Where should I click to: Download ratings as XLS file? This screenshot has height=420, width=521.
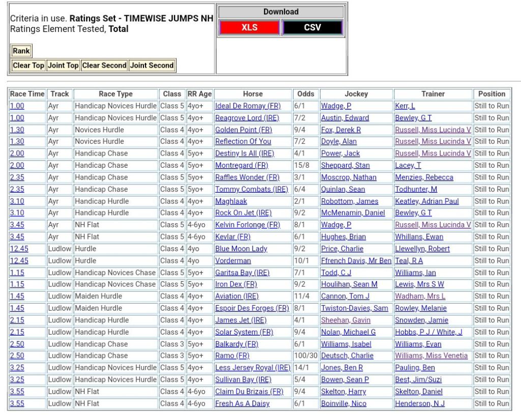click(249, 27)
